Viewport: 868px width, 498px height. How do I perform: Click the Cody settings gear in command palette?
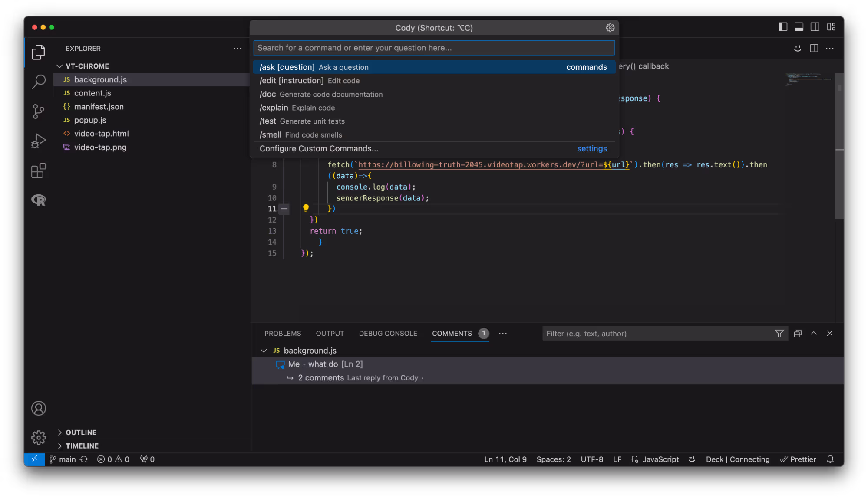pyautogui.click(x=610, y=28)
